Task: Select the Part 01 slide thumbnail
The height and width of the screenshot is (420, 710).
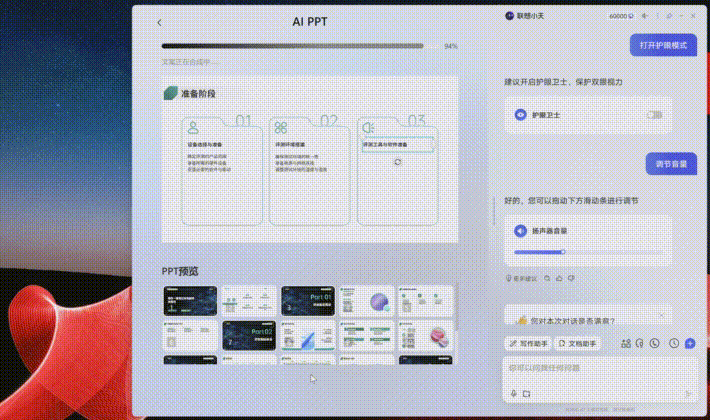Action: click(x=306, y=300)
